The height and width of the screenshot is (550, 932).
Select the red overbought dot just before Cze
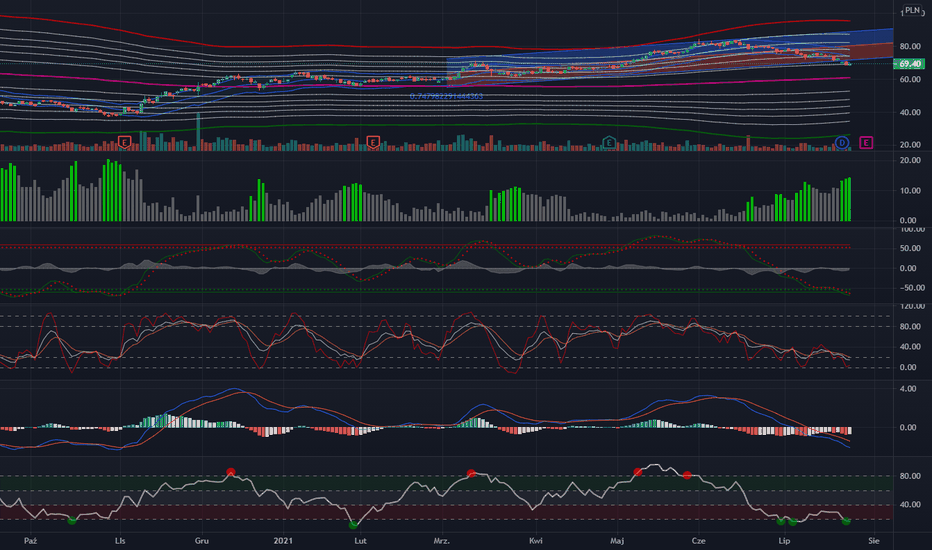pyautogui.click(x=687, y=475)
